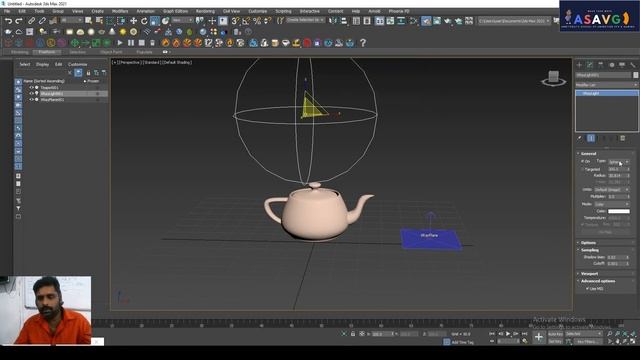Open the Rendering menu
Viewport: 640px width, 360px height.
coord(205,11)
